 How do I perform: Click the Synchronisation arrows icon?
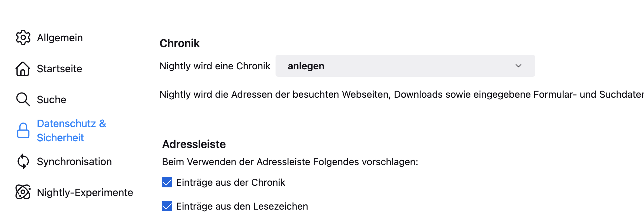(23, 161)
